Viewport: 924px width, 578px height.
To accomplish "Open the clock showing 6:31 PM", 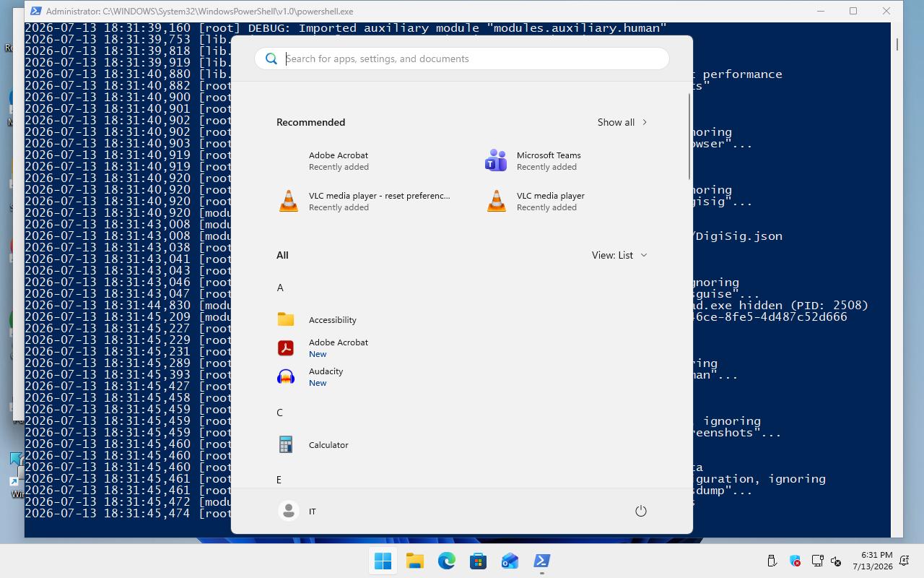I will pyautogui.click(x=872, y=561).
